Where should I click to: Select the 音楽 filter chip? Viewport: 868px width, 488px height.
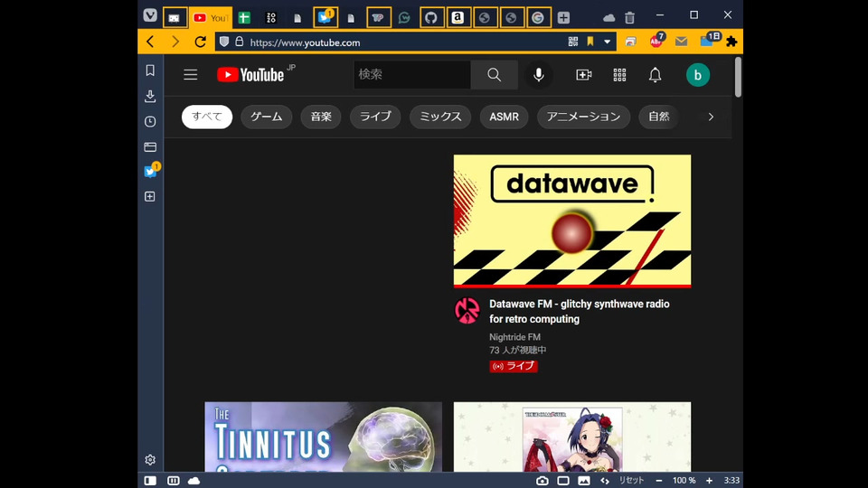(321, 117)
